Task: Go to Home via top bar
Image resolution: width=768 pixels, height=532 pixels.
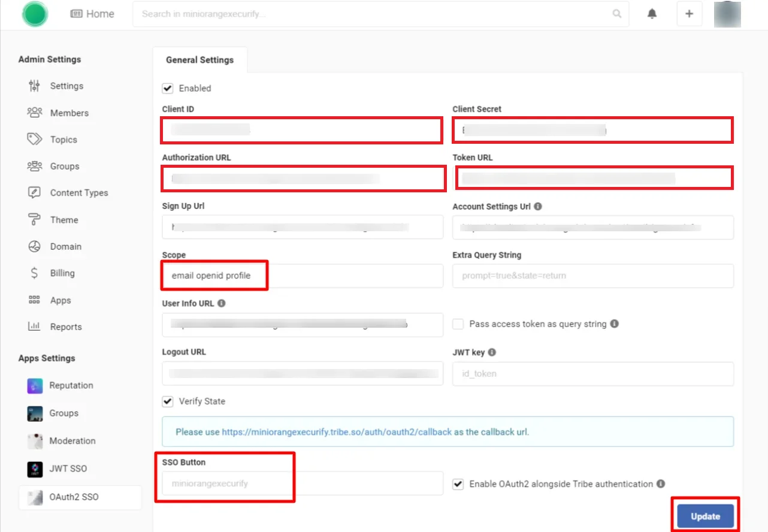Action: pos(92,14)
